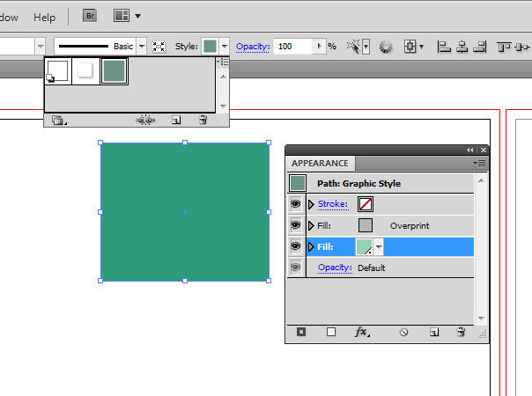Expand the selected Fill attribute triangle
532x396 pixels.
(311, 246)
